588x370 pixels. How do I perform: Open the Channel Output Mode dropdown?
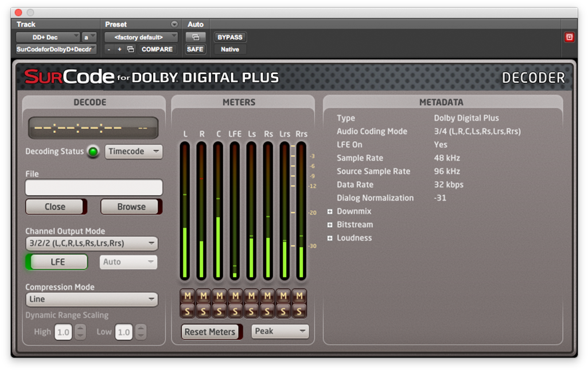pos(92,243)
